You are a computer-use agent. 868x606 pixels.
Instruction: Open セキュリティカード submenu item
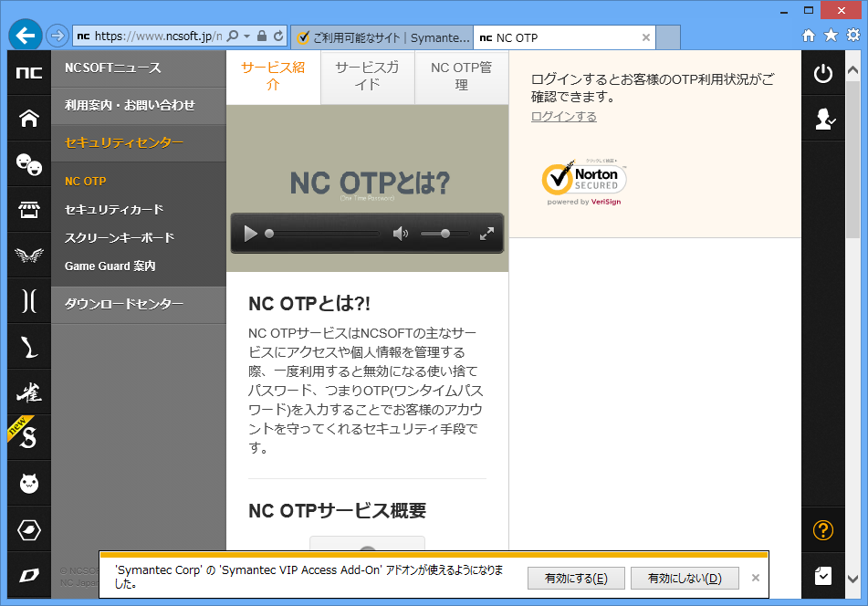pyautogui.click(x=114, y=210)
